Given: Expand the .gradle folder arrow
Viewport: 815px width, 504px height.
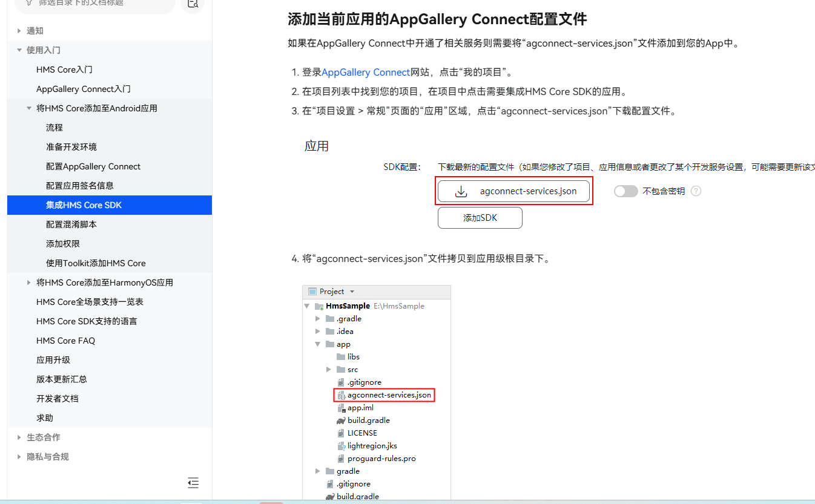Looking at the screenshot, I should 318,319.
